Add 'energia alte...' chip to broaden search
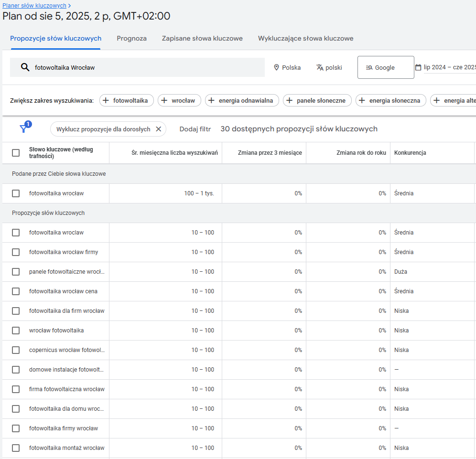The height and width of the screenshot is (459, 476). pyautogui.click(x=453, y=100)
